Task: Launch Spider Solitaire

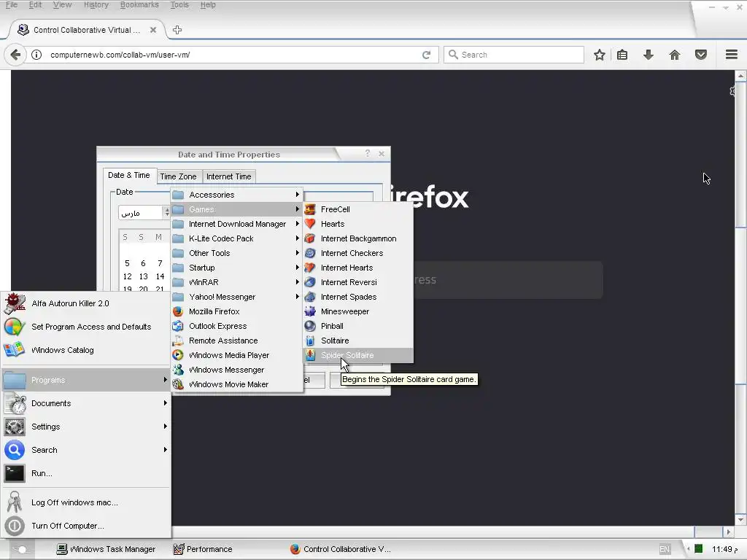Action: tap(357, 355)
